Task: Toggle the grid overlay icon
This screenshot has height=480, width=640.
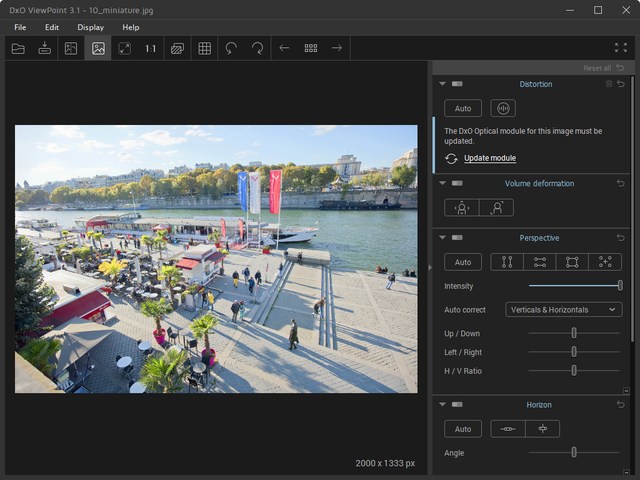Action: [204, 48]
